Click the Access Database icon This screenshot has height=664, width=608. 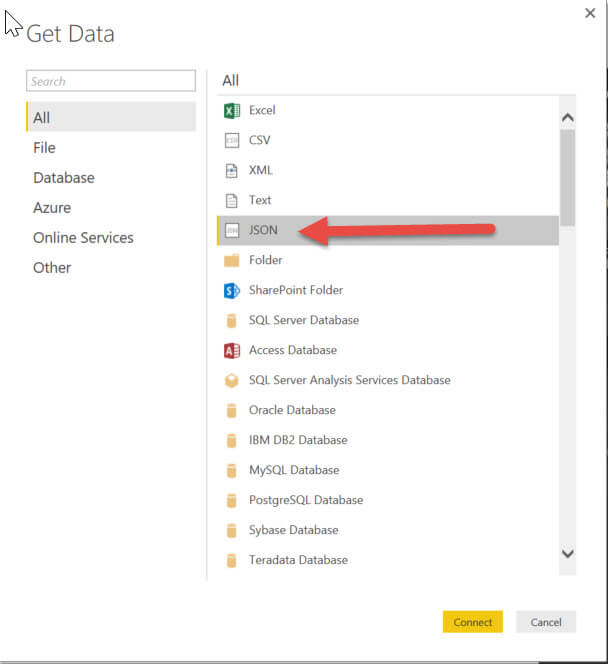232,350
